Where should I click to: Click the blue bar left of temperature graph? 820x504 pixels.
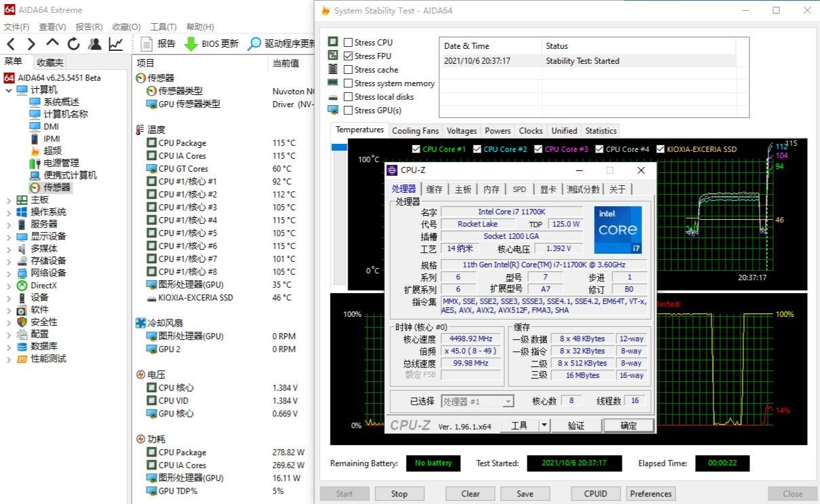point(339,147)
